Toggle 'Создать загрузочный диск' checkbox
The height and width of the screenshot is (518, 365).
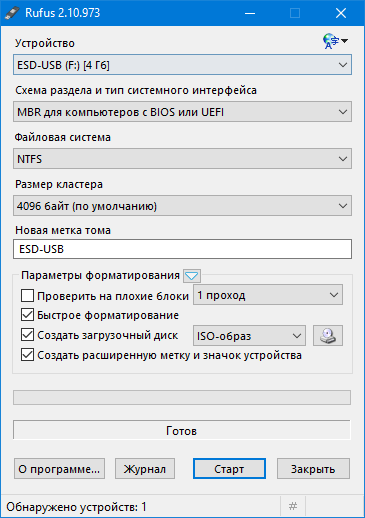tap(27, 335)
